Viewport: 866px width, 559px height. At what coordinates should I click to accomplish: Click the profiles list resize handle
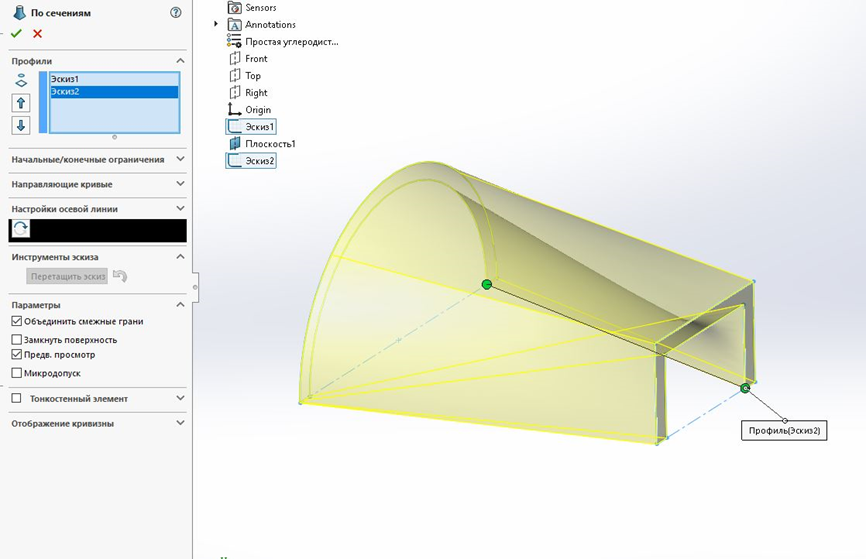point(114,137)
